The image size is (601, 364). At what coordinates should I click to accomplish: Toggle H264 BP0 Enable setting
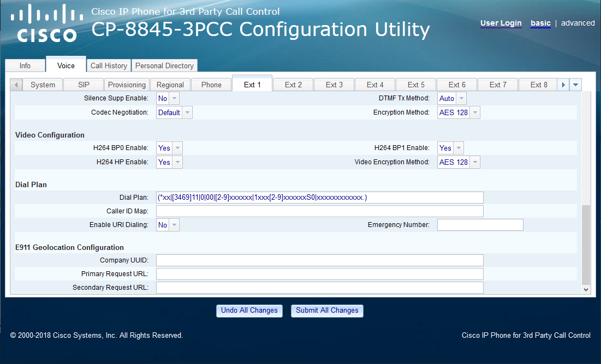tap(169, 148)
